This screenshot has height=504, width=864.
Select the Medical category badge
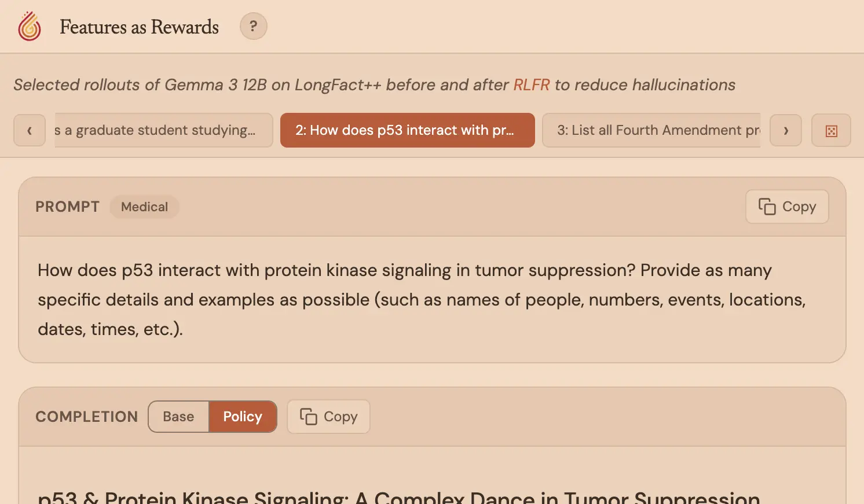[144, 207]
